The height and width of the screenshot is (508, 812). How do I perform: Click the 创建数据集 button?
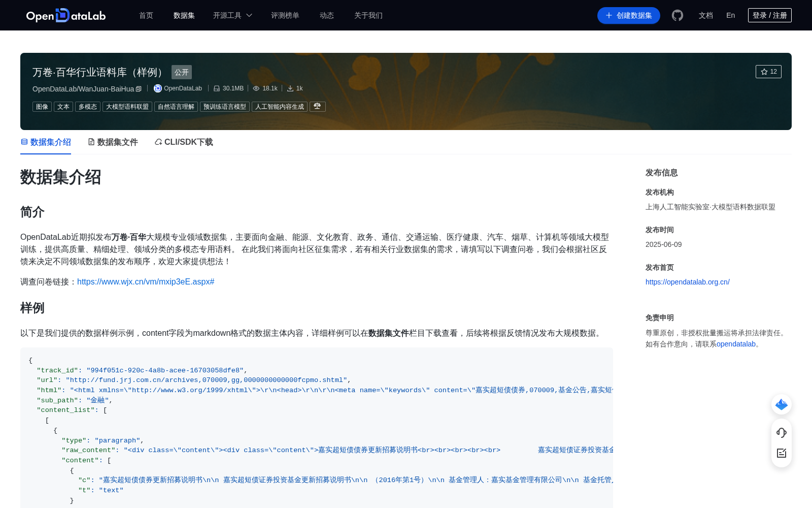[x=629, y=15]
